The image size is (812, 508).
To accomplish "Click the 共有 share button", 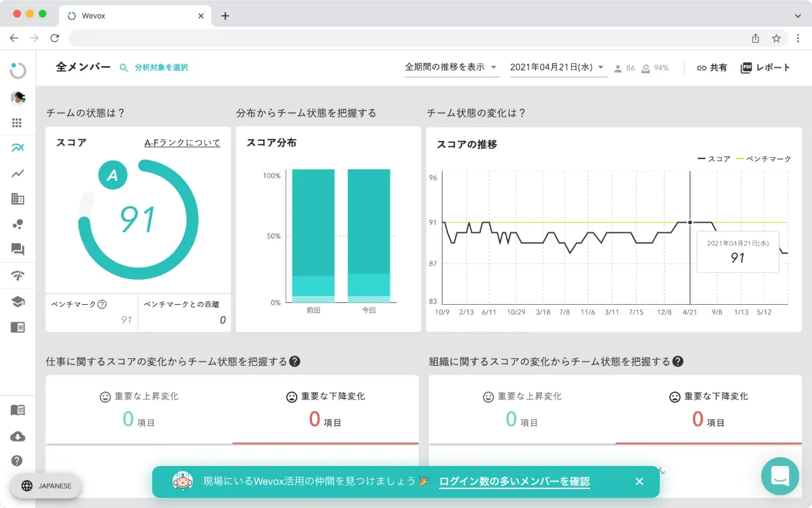I will click(x=712, y=68).
